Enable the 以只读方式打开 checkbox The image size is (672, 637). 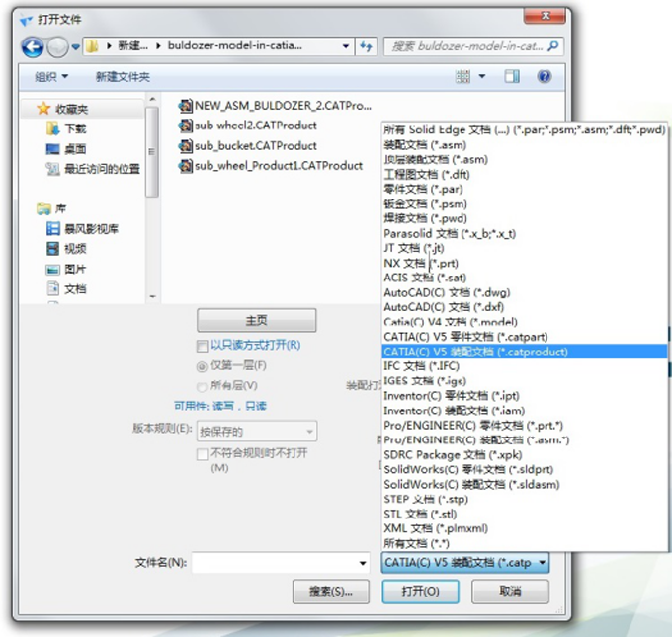203,346
